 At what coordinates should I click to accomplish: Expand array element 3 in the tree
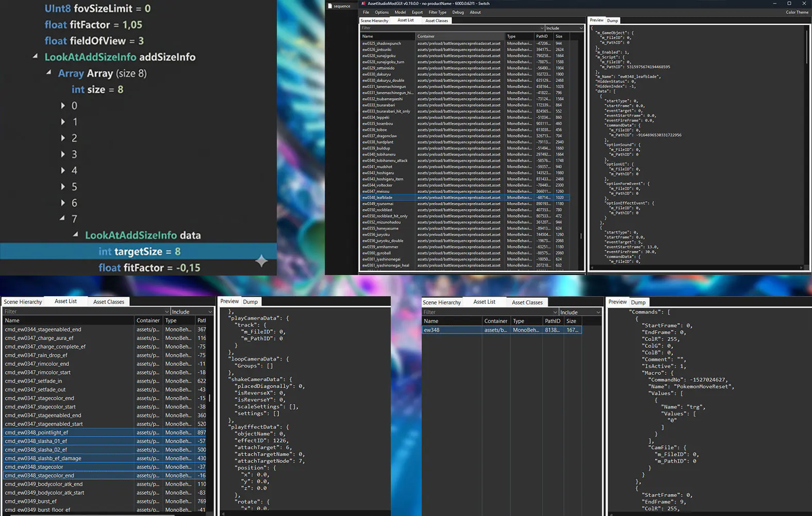(x=63, y=154)
